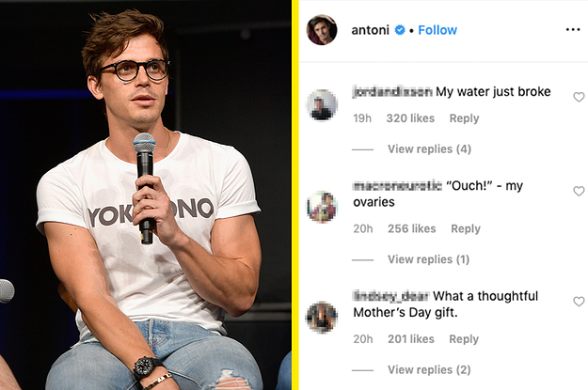Open first commenter's blurred avatar

point(322,104)
